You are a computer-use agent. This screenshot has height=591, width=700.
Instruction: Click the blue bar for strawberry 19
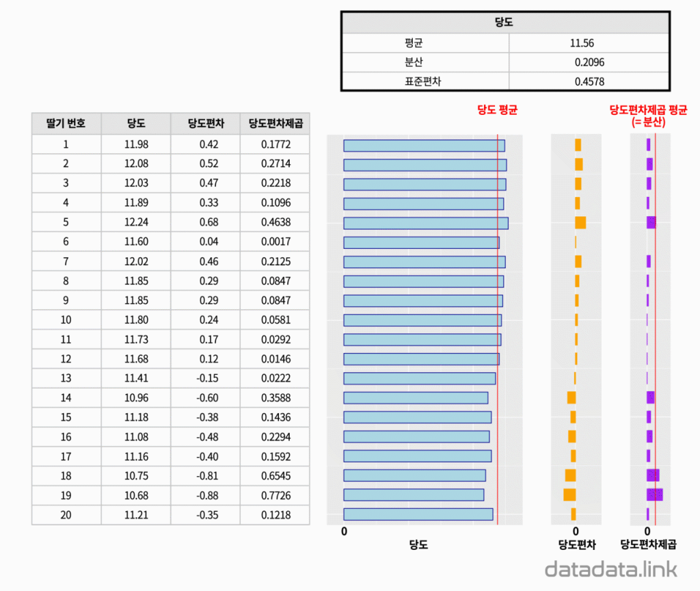[414, 495]
